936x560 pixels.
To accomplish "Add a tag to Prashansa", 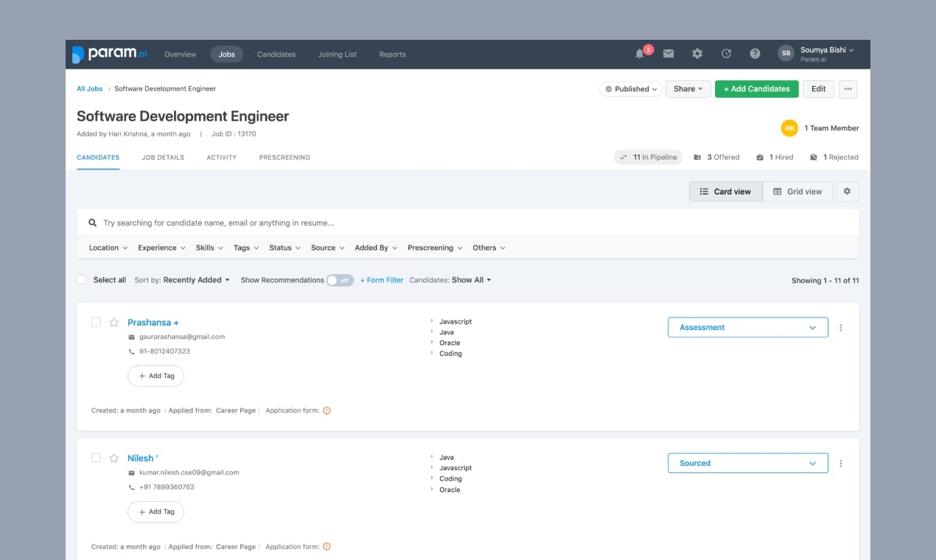I will (x=156, y=376).
